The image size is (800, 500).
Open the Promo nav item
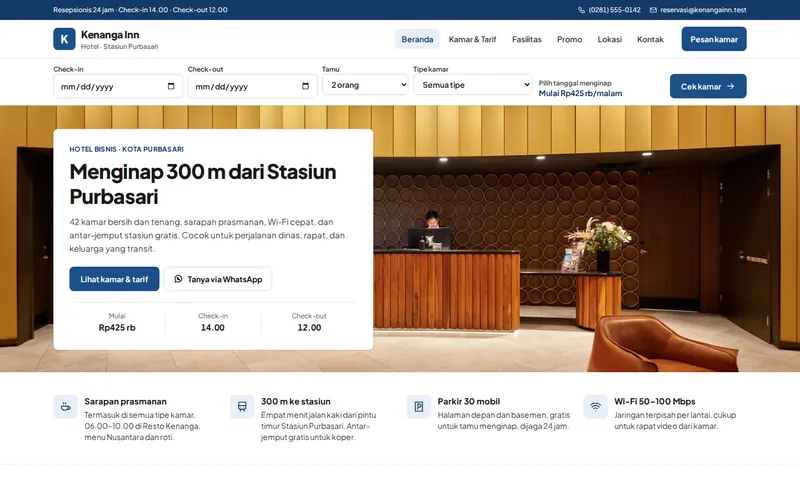tap(569, 39)
